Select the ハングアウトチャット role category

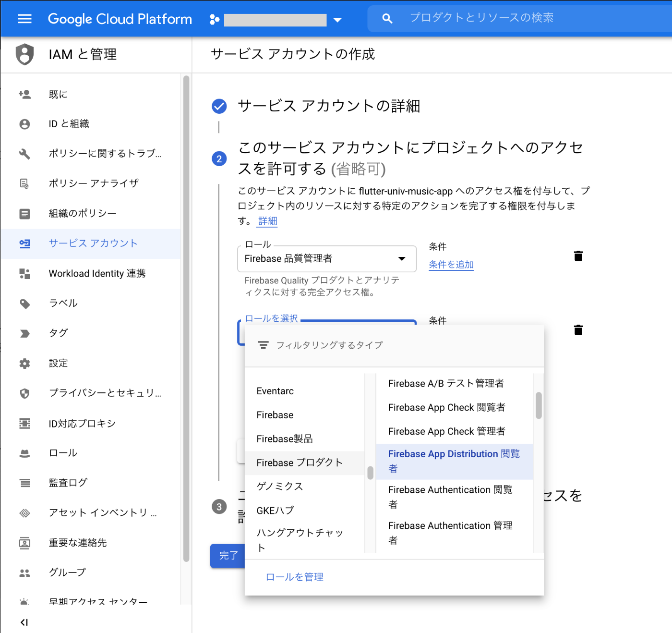point(305,540)
